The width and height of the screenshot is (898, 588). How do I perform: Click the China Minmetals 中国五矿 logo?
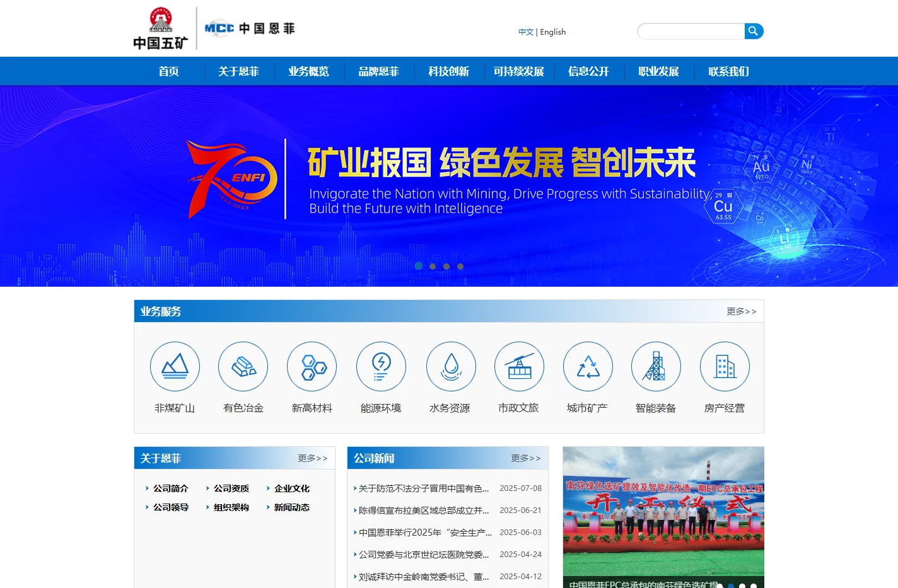[160, 28]
